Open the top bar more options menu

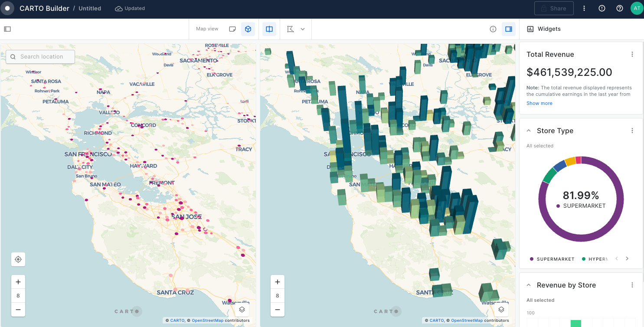pos(584,8)
